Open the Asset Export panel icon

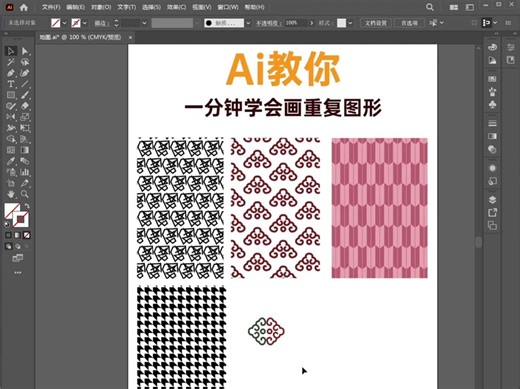point(492,213)
